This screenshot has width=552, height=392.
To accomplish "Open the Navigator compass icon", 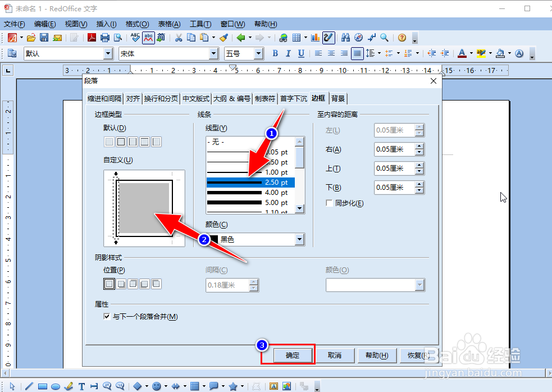I will pyautogui.click(x=358, y=38).
